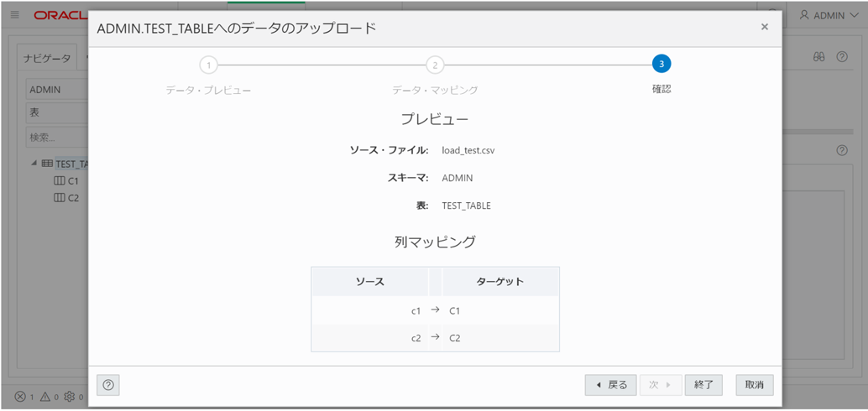The height and width of the screenshot is (411, 868).
Task: Switch to the ナビゲータ tab
Action: tap(47, 59)
